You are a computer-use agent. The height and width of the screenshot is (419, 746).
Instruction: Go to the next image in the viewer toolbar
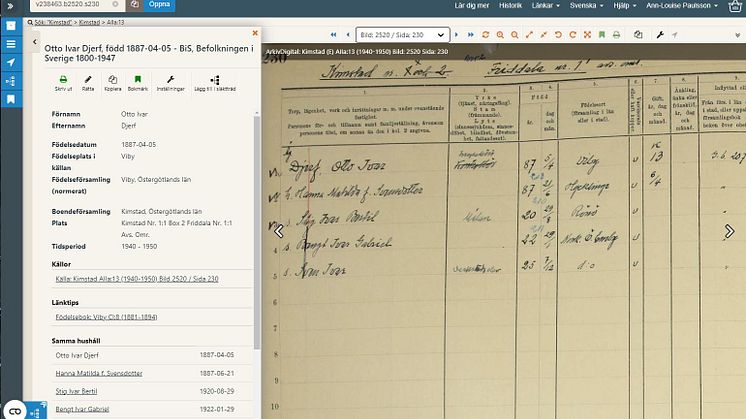(456, 35)
